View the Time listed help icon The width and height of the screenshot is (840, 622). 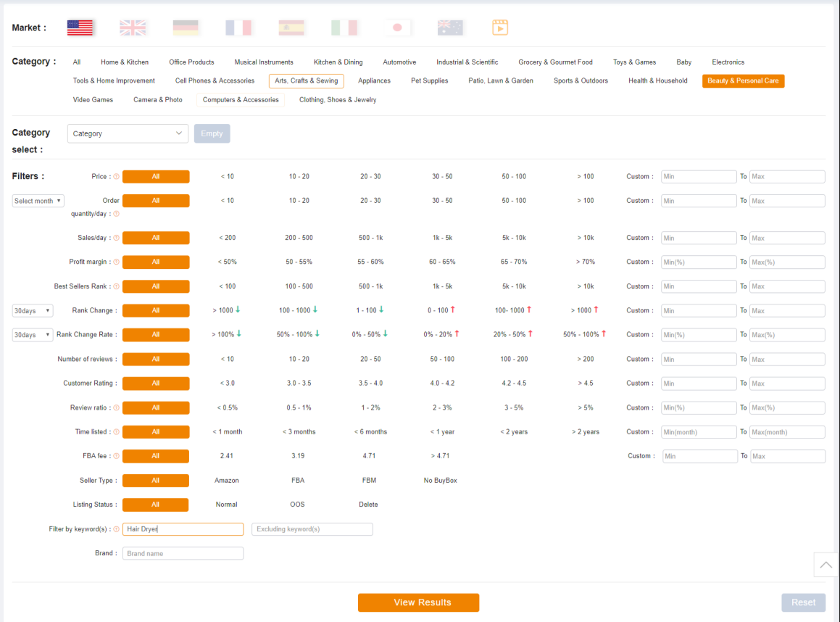coord(116,432)
